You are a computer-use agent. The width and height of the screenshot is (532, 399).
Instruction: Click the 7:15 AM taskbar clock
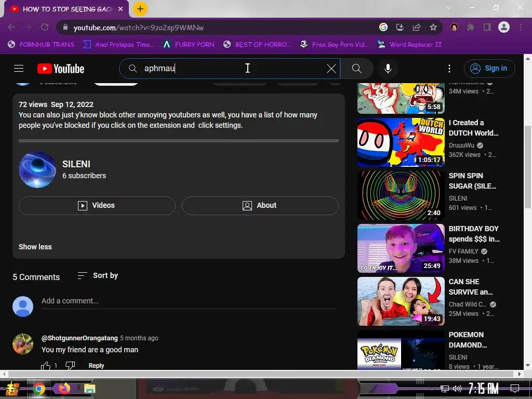coord(483,388)
